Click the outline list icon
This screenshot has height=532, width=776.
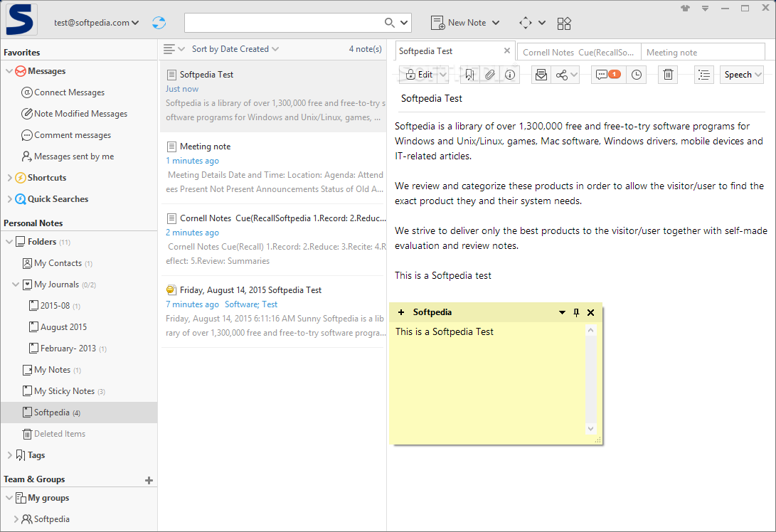703,75
